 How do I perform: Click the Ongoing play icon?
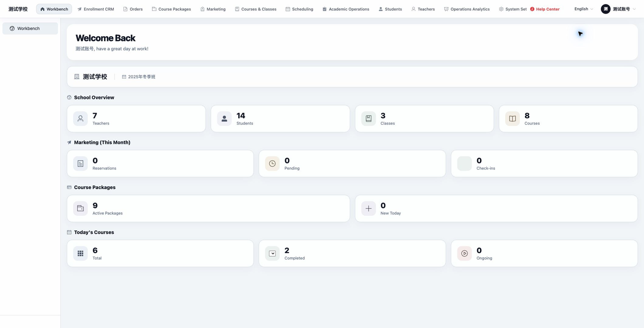pos(464,253)
